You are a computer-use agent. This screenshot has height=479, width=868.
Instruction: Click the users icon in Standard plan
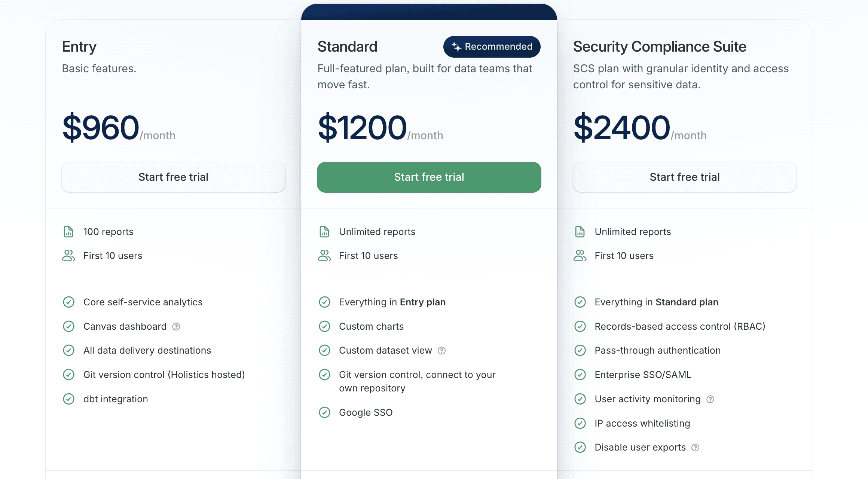tap(324, 256)
